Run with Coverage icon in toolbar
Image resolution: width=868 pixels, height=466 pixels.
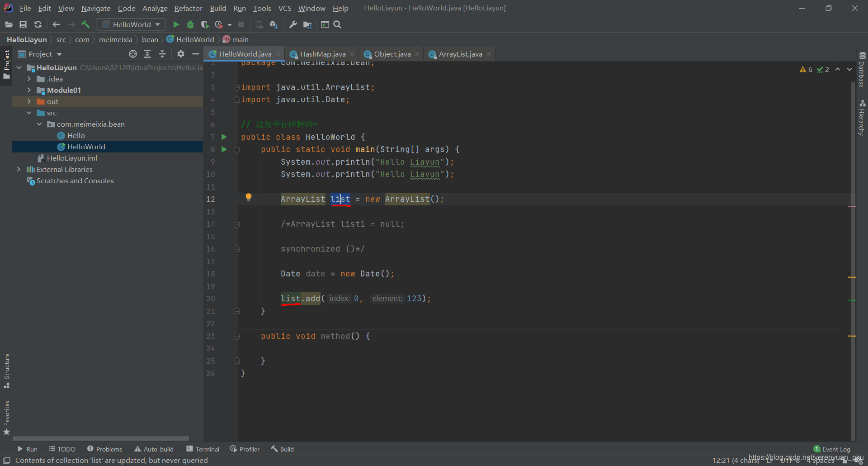(x=205, y=24)
